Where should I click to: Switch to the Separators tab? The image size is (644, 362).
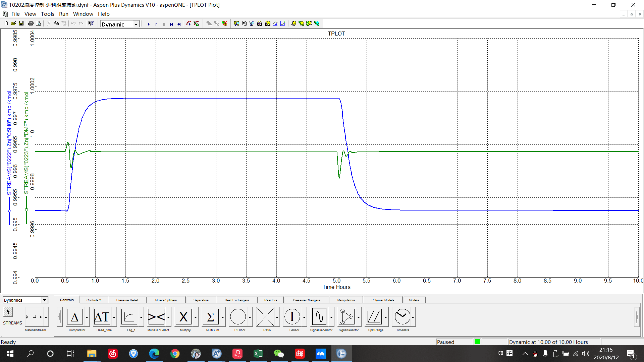[201, 300]
